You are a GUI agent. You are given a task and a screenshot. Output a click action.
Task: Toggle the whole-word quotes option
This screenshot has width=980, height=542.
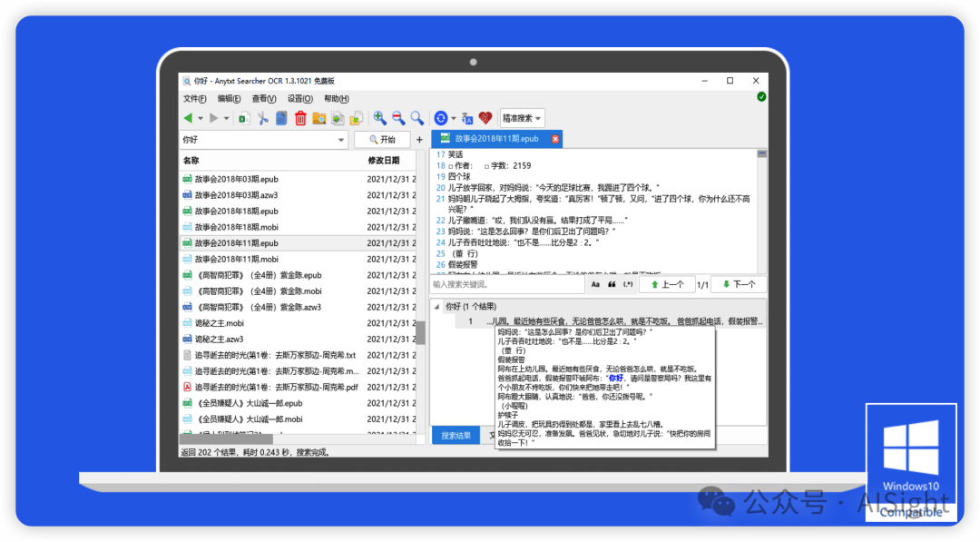pyautogui.click(x=612, y=284)
